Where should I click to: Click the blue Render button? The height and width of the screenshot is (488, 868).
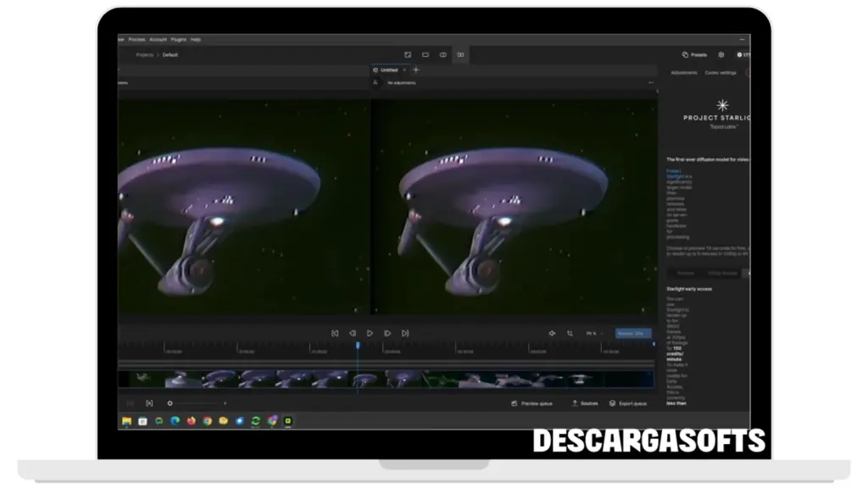point(633,333)
